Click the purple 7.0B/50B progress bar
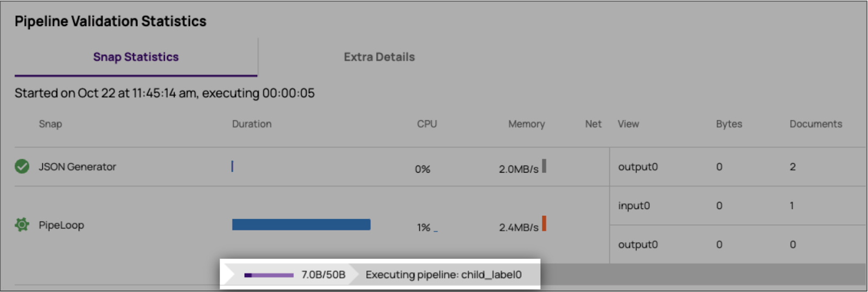Viewport: 868px width, 292px height. (269, 275)
